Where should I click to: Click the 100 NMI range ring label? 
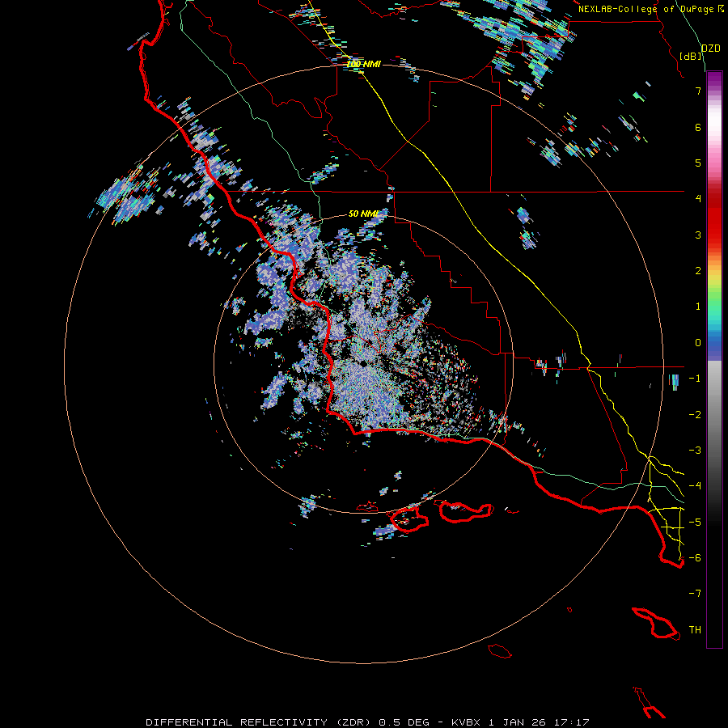tap(363, 64)
